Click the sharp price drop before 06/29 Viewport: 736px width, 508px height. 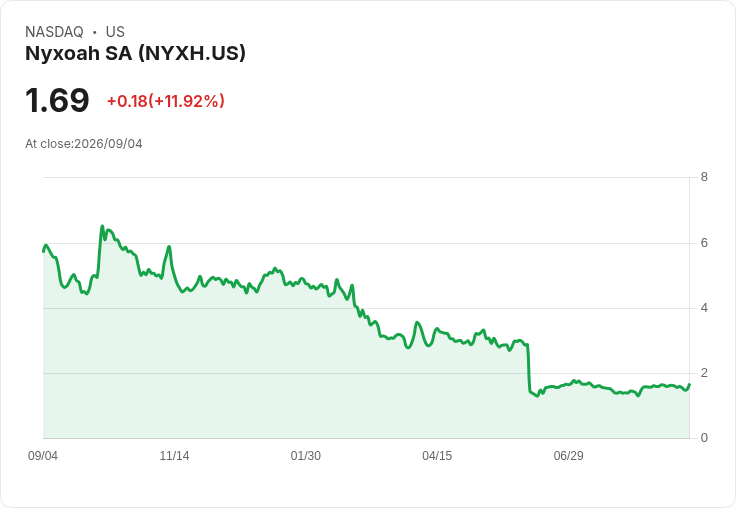pyautogui.click(x=529, y=369)
